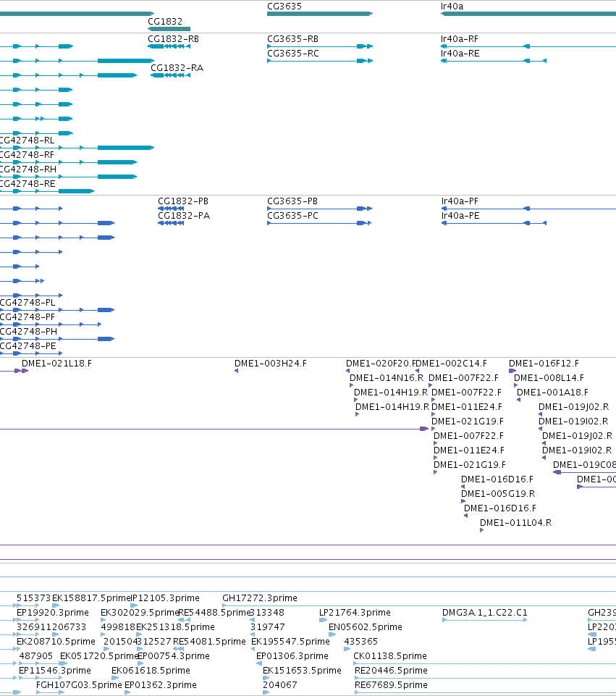Select EST 515373
The height and width of the screenshot is (696, 616).
34,598
